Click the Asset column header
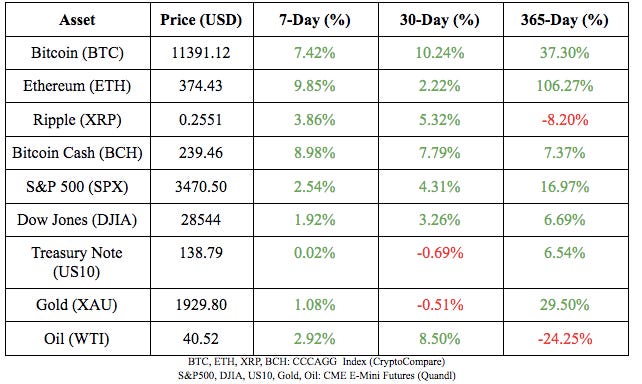 77,20
